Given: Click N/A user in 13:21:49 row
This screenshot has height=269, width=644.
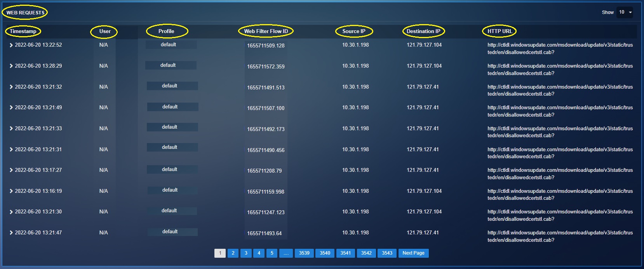Looking at the screenshot, I should tap(104, 108).
